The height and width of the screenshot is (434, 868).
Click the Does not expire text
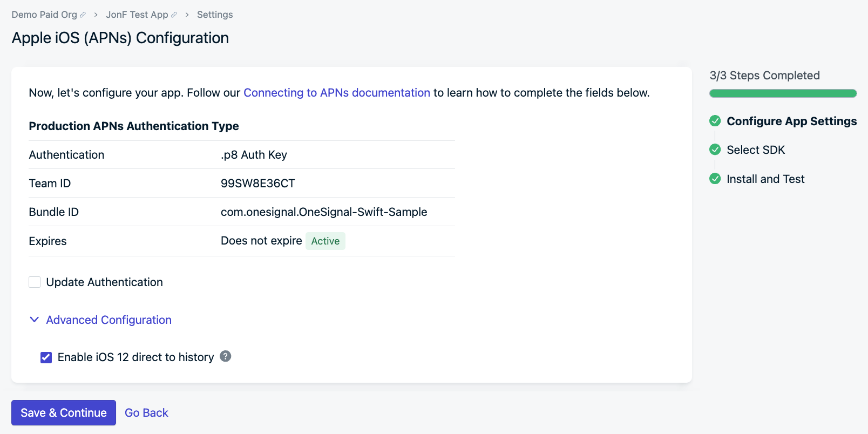point(261,241)
